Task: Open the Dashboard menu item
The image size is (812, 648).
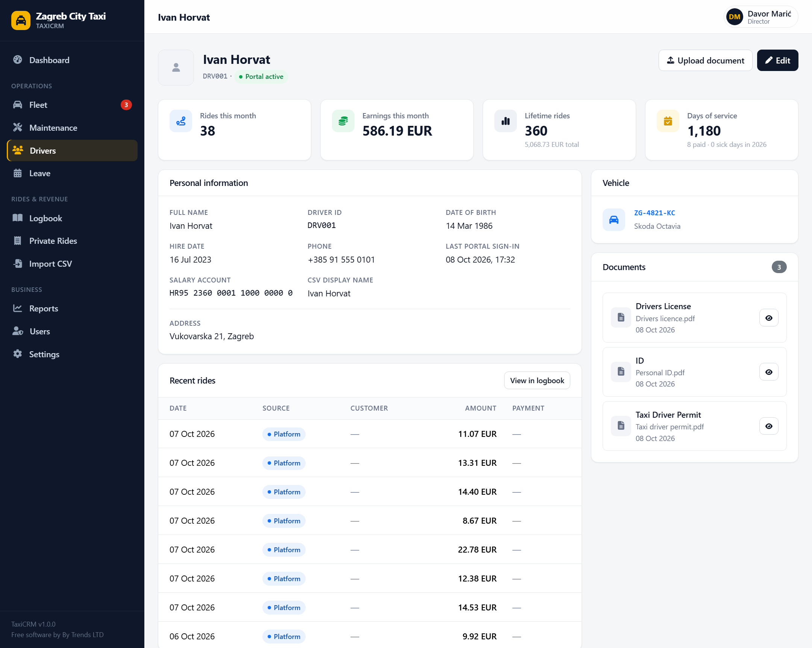Action: point(72,60)
